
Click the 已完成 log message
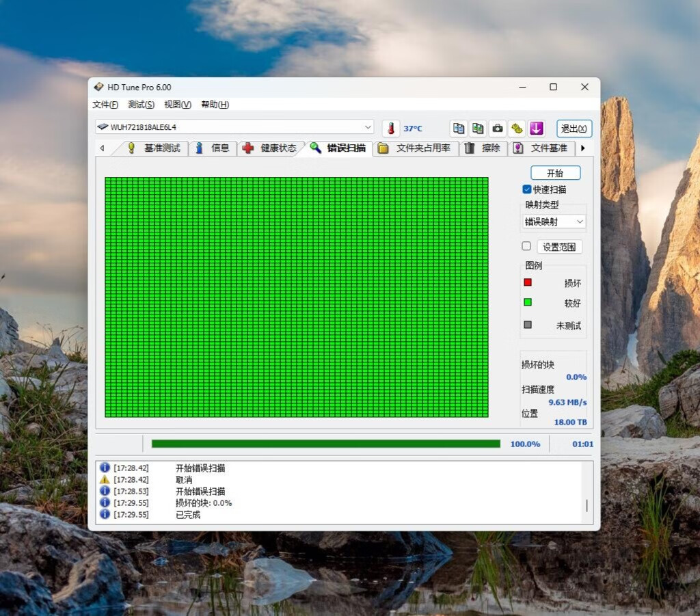188,515
